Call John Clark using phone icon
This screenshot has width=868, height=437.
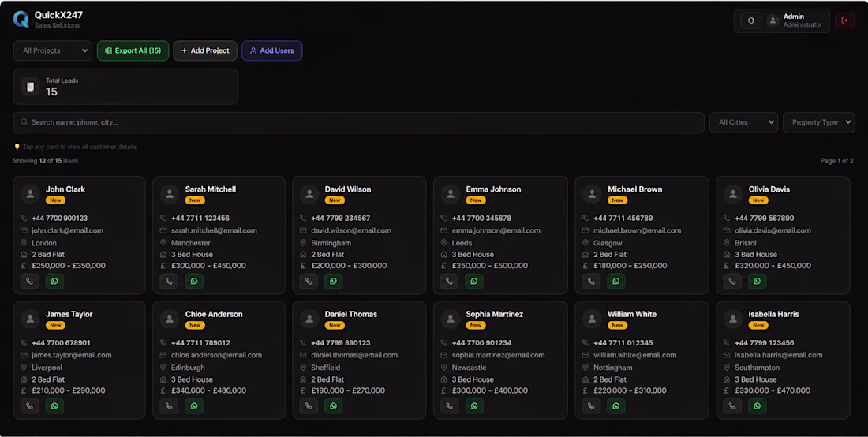[29, 281]
